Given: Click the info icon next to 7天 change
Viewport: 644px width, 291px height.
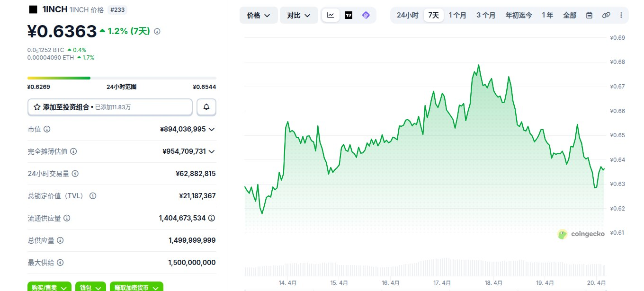Looking at the screenshot, I should tap(157, 31).
